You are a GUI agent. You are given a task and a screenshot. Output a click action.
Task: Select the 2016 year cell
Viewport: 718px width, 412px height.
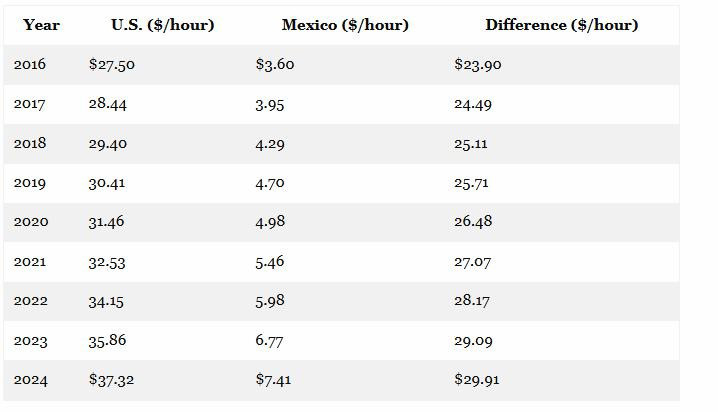(x=30, y=65)
